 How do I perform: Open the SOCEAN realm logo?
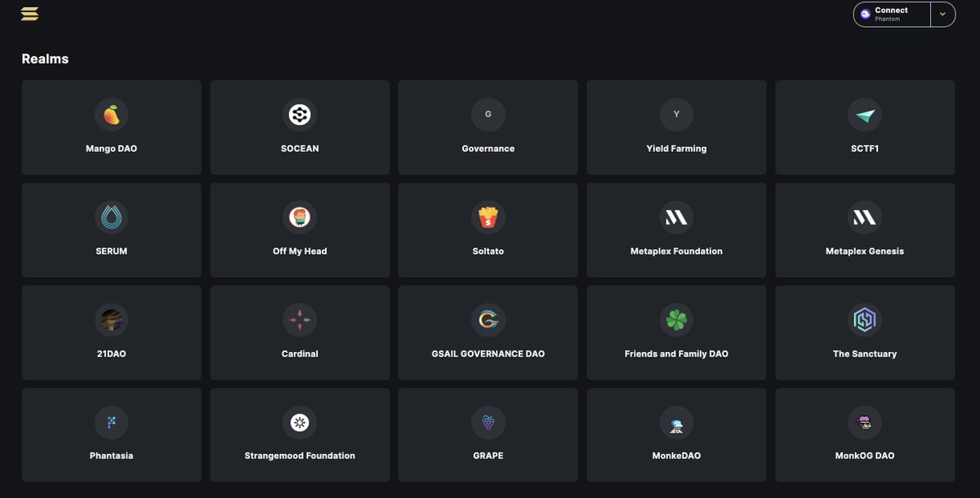click(x=300, y=115)
